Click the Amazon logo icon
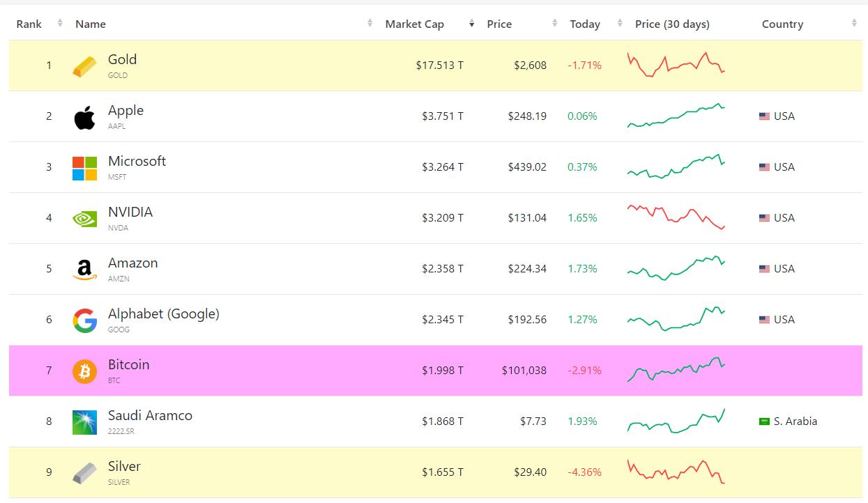The height and width of the screenshot is (503, 868). 84,270
